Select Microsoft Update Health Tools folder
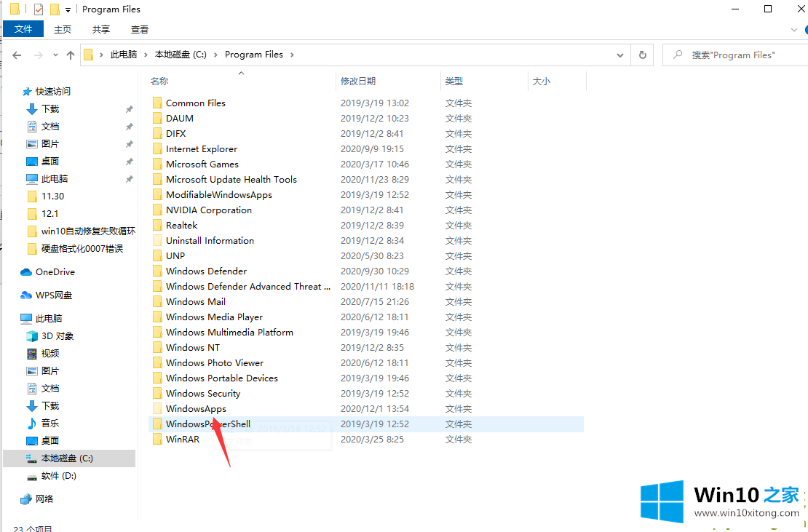Image resolution: width=808 pixels, height=532 pixels. click(231, 180)
